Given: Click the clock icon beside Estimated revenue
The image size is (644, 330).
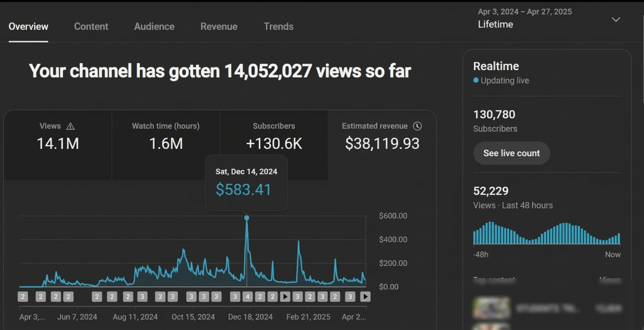Looking at the screenshot, I should coord(417,126).
